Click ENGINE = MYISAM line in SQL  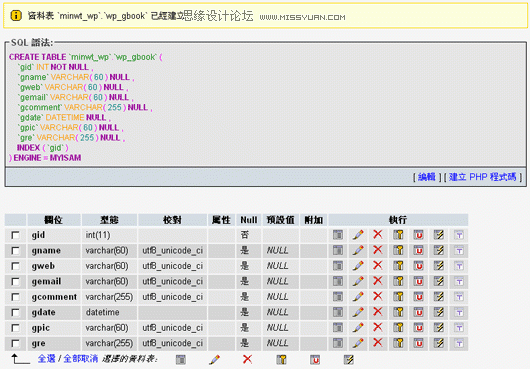45,158
